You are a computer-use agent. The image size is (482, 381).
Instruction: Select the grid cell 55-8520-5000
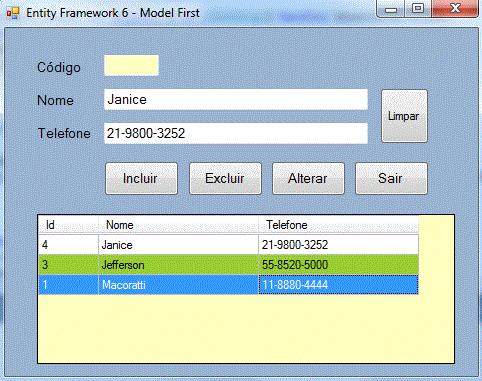pyautogui.click(x=338, y=265)
